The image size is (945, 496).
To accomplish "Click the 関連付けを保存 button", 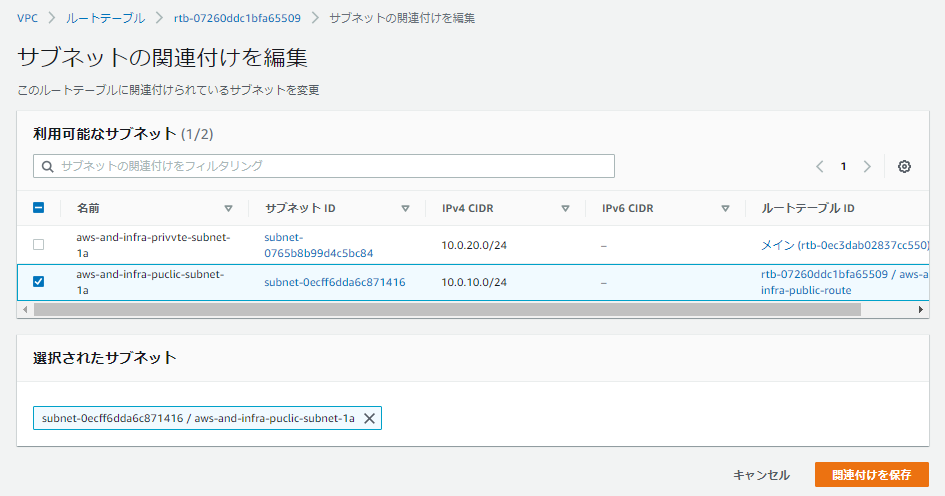I will pos(871,475).
